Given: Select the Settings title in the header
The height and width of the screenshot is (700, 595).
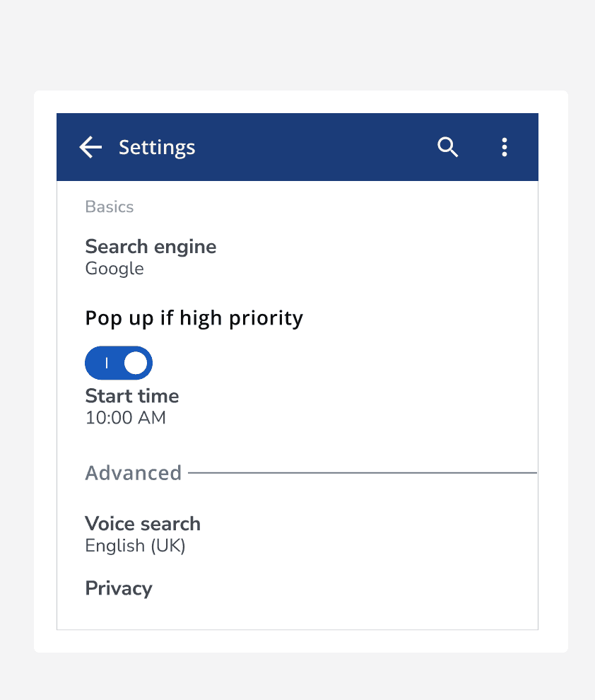Looking at the screenshot, I should tap(157, 147).
